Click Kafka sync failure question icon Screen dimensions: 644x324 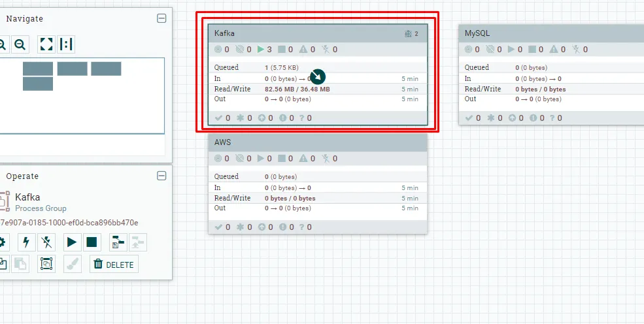click(x=302, y=118)
